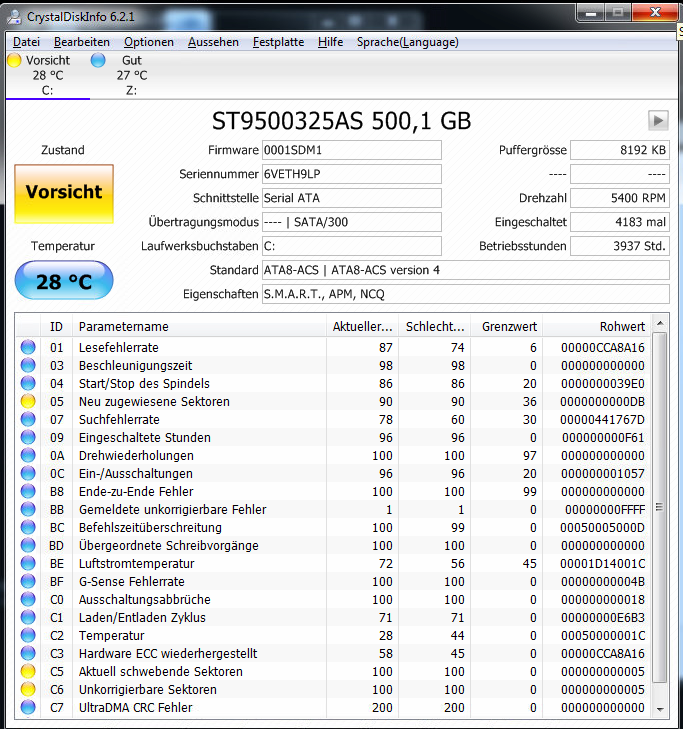This screenshot has width=683, height=729.
Task: Select raw value 0000000000DB
Action: 602,401
